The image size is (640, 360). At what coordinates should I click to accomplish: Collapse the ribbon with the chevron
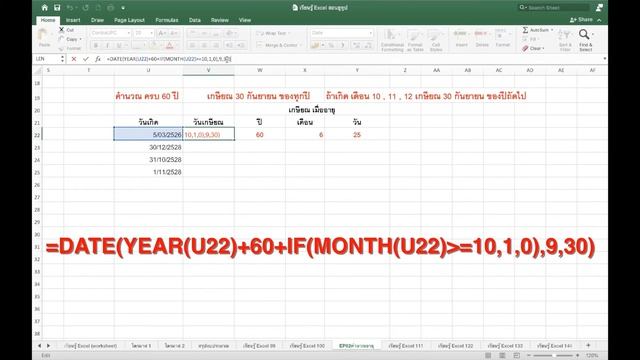[x=599, y=20]
